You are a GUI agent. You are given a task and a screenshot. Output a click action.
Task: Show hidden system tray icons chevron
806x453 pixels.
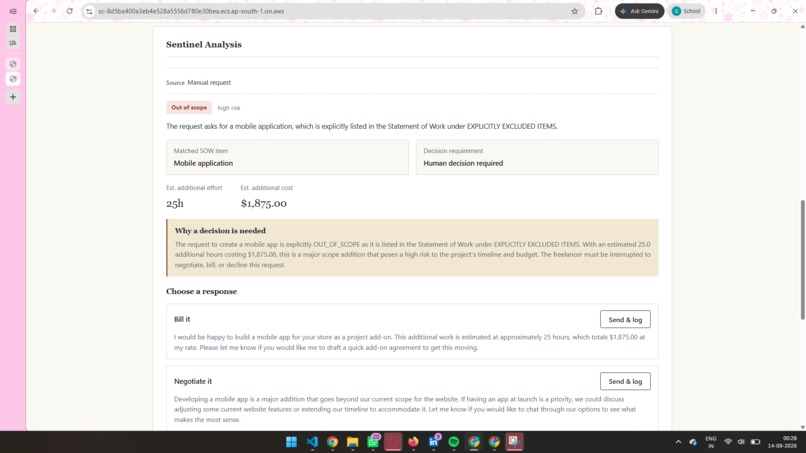coord(678,442)
